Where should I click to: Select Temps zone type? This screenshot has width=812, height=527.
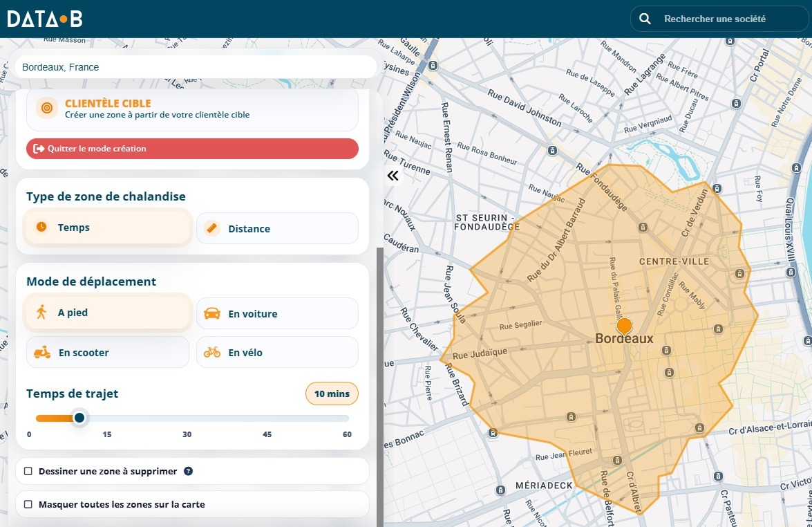107,227
